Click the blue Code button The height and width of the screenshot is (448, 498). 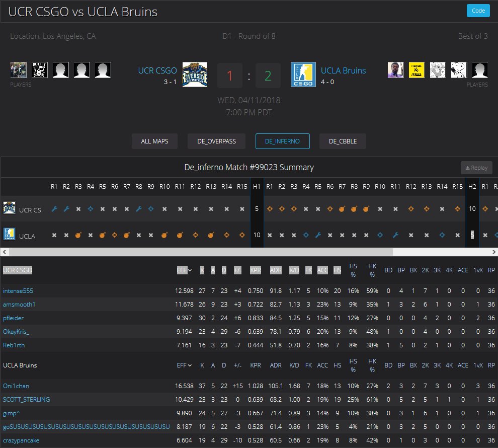pos(478,11)
